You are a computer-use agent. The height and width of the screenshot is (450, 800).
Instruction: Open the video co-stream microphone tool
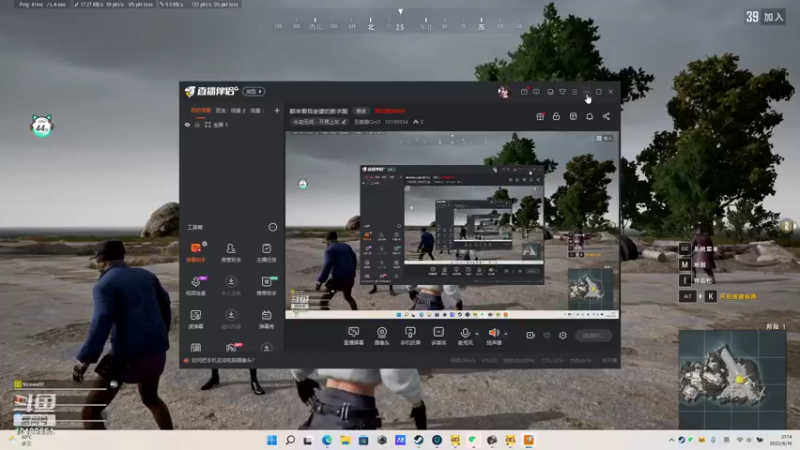(195, 286)
